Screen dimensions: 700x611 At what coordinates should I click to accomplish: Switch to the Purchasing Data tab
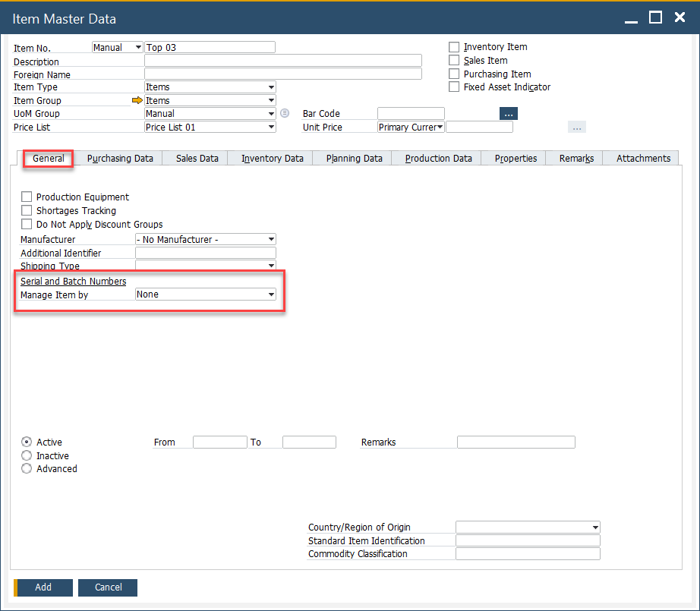click(x=120, y=159)
